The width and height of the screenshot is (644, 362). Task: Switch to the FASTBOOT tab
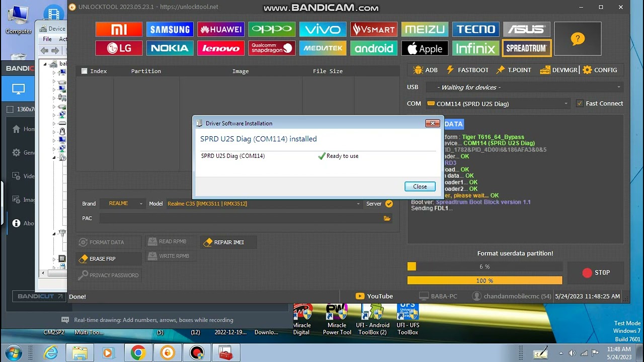[467, 70]
